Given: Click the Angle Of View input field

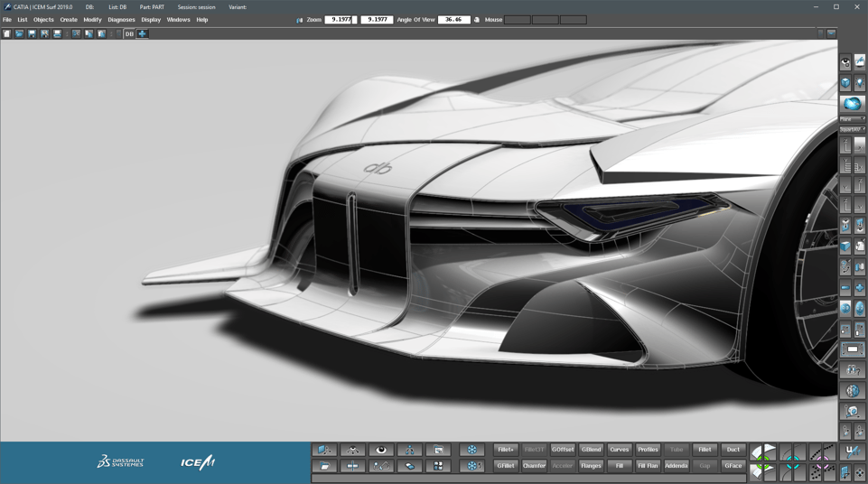Looking at the screenshot, I should pos(453,20).
